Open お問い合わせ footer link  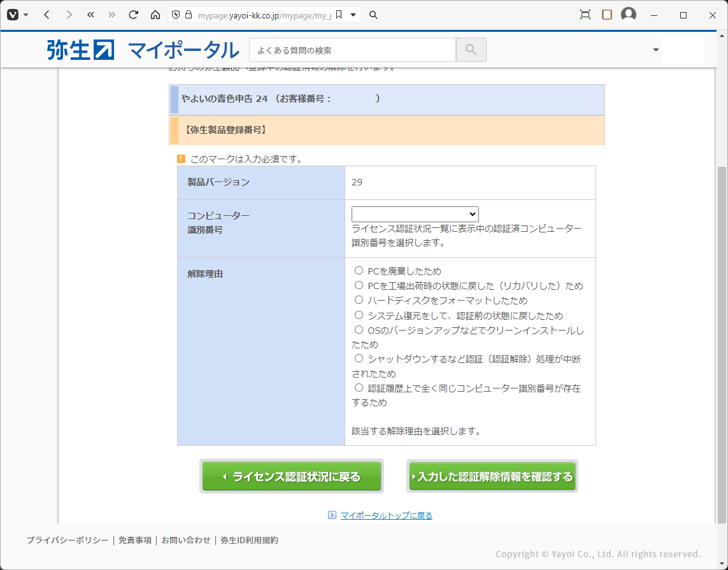tap(186, 540)
